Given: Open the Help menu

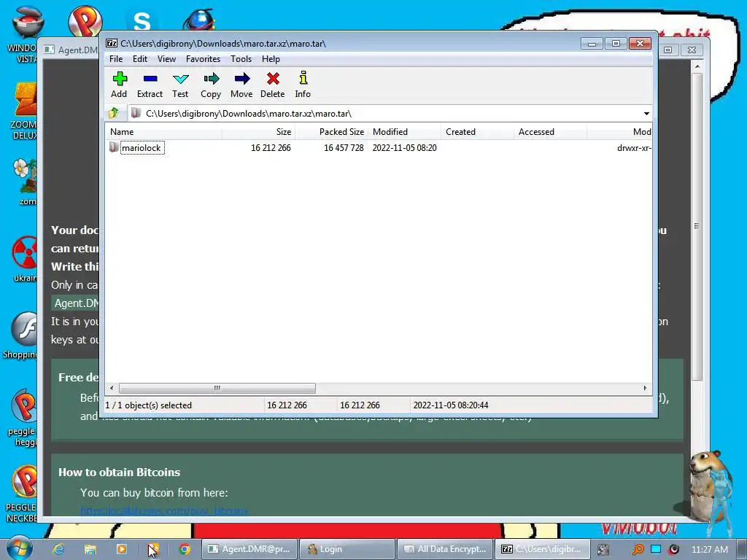Looking at the screenshot, I should pos(271,59).
